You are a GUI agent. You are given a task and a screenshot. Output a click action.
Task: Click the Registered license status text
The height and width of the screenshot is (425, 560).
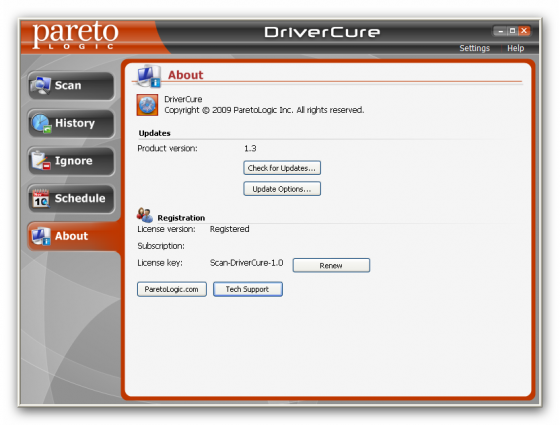click(x=229, y=229)
